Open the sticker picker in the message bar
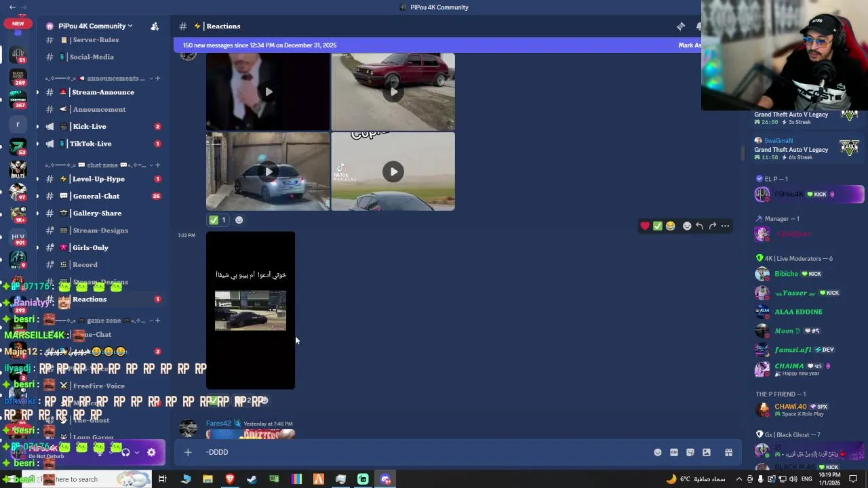Screen dimensions: 868x488 click(x=690, y=452)
